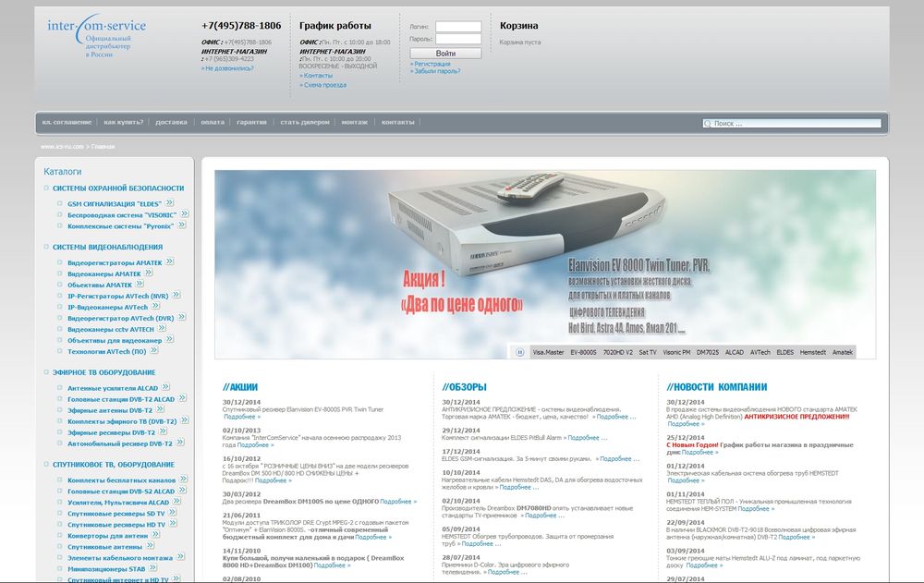The width and height of the screenshot is (924, 583).
Task: Open the Спутниковые ресиверы HD TV catalog link
Action: point(116,525)
